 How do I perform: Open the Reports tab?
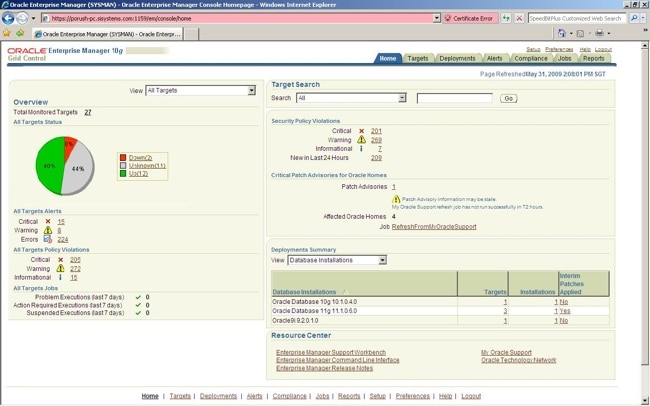pos(593,58)
